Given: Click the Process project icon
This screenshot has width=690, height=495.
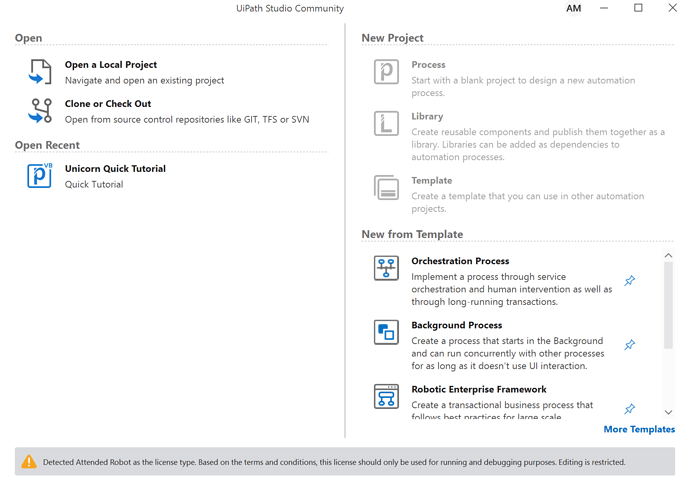Looking at the screenshot, I should point(386,72).
